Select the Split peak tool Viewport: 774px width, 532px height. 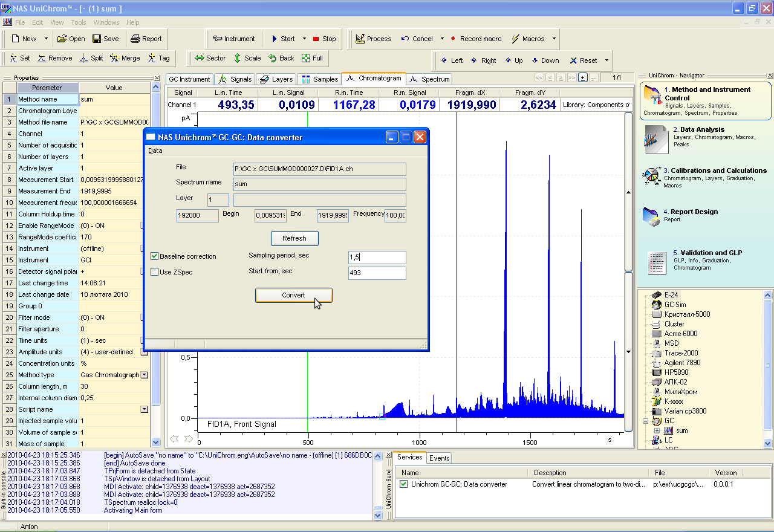[x=91, y=58]
